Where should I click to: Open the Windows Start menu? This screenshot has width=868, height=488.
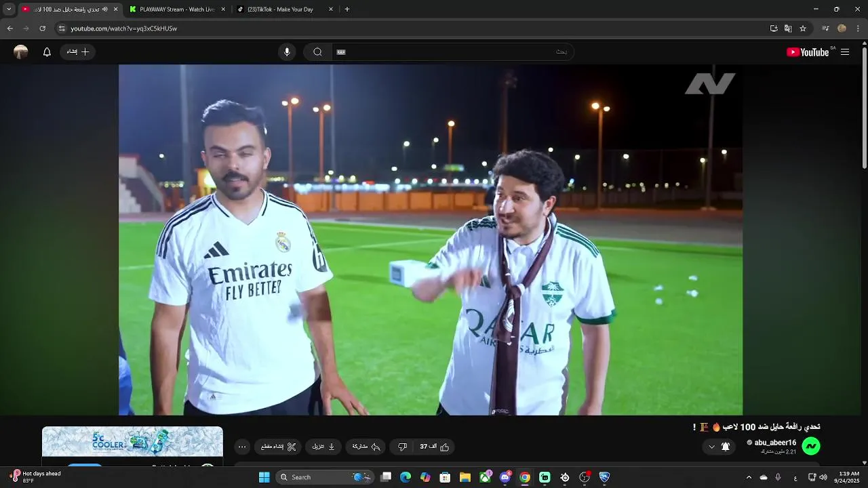pos(264,477)
